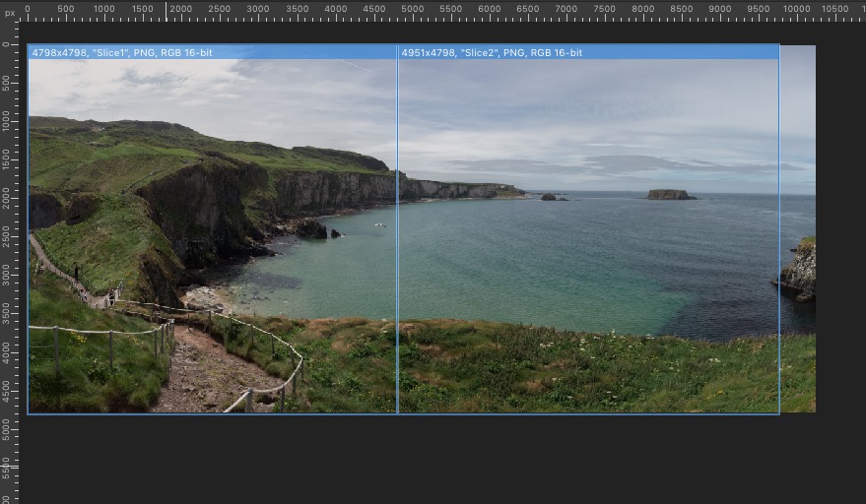This screenshot has width=866, height=504.
Task: Click bottom-left corner of Slice1 boundary
Action: (x=29, y=413)
